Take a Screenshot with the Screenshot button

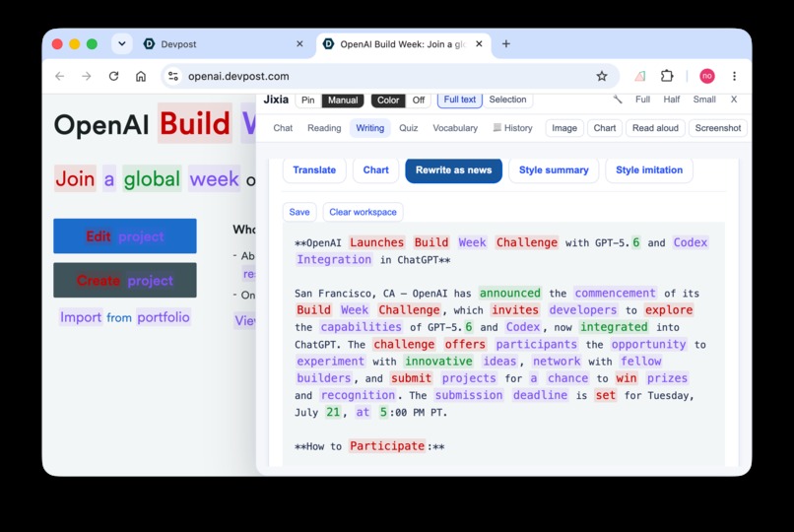coord(717,128)
